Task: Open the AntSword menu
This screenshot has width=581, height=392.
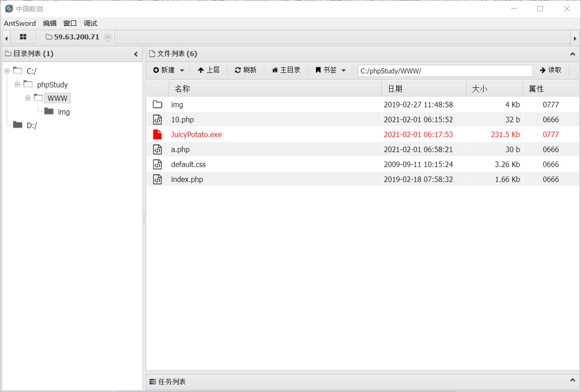Action: [x=20, y=24]
